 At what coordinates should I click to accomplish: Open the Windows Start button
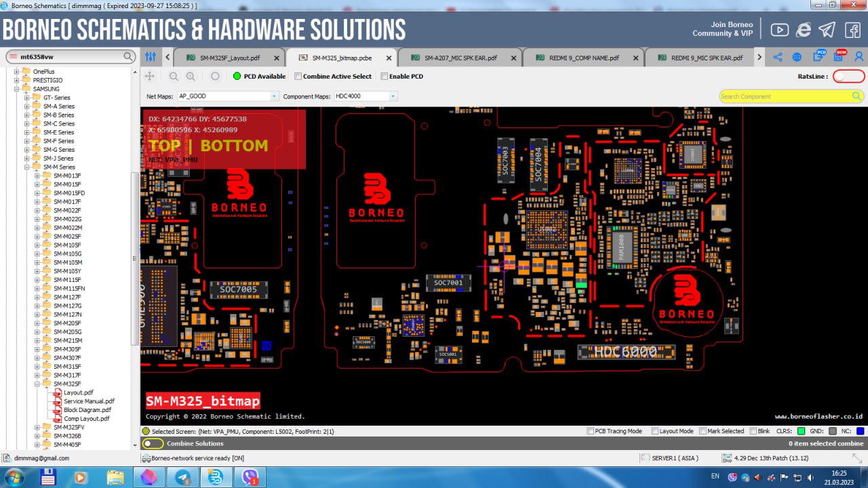[14, 477]
